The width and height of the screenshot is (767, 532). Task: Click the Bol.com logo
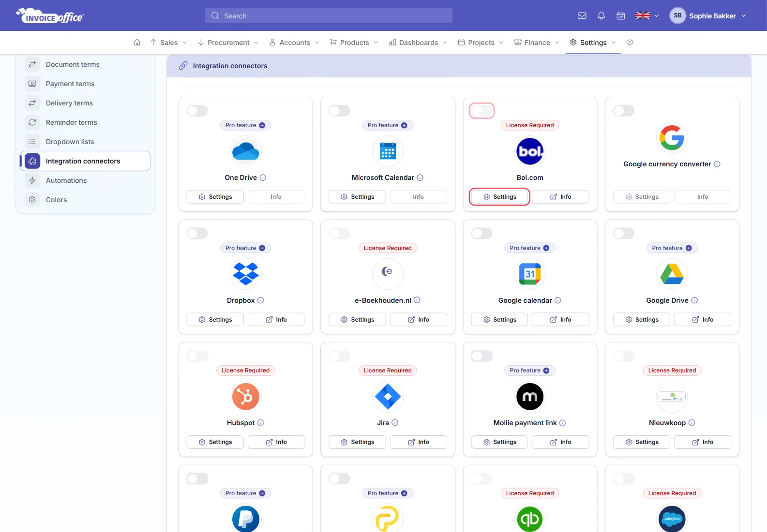(530, 151)
